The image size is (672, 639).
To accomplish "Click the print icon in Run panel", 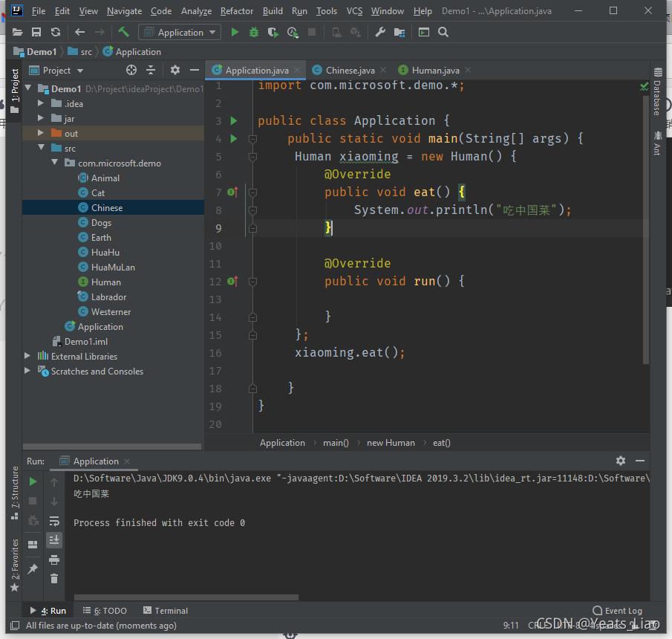I will (54, 559).
